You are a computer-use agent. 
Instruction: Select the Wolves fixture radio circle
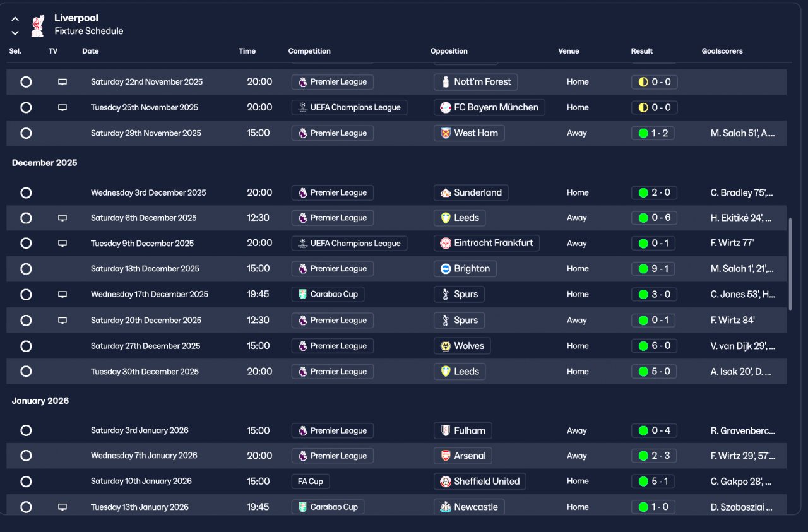26,346
